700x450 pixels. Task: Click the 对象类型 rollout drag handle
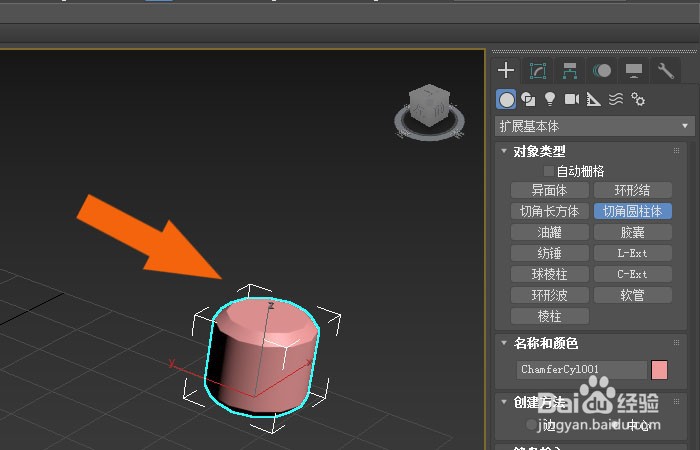(676, 151)
